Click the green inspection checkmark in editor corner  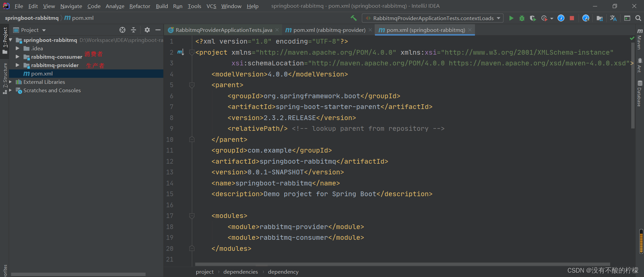pos(632,38)
